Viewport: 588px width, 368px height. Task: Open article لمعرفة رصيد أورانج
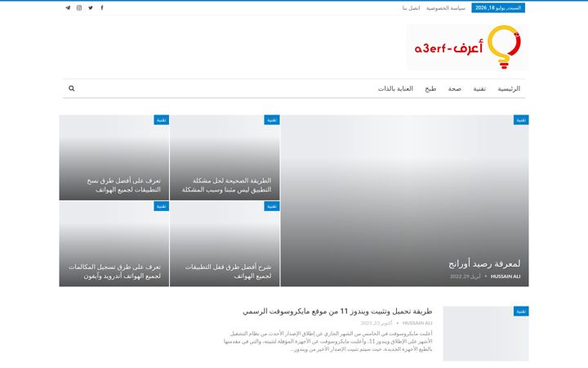pos(484,264)
